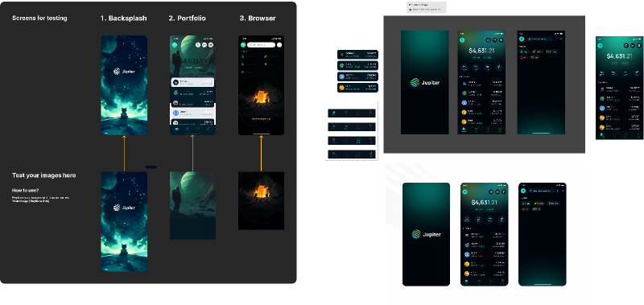Click the $4,631.21 balance in the gray-frame portfolio
The width and height of the screenshot is (644, 305).
click(x=481, y=51)
